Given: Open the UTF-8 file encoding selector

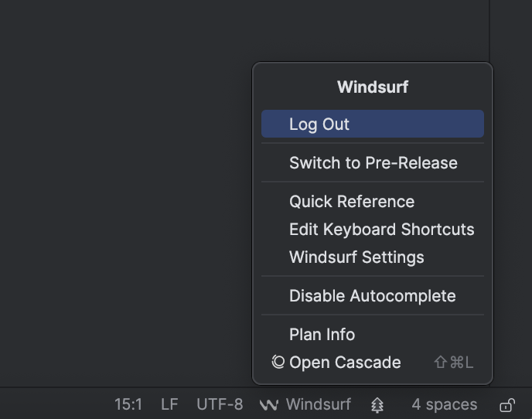Looking at the screenshot, I should point(220,404).
